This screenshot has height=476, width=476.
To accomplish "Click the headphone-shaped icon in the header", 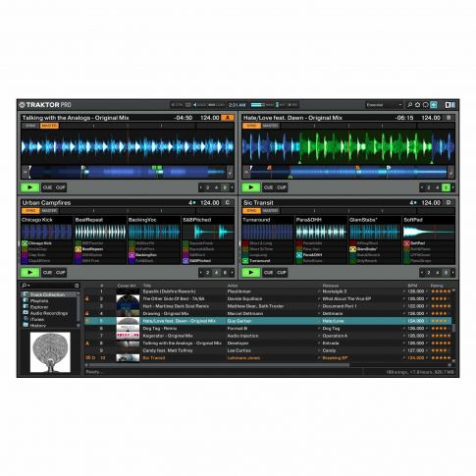I will pyautogui.click(x=426, y=105).
